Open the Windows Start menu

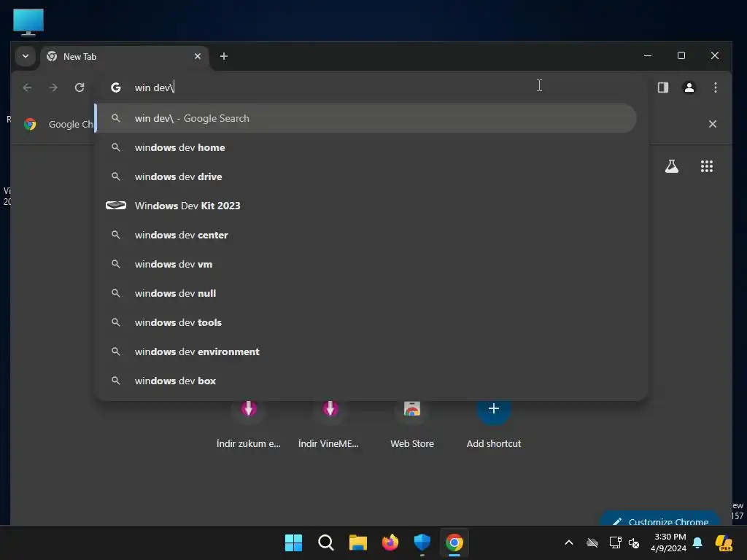coord(293,542)
